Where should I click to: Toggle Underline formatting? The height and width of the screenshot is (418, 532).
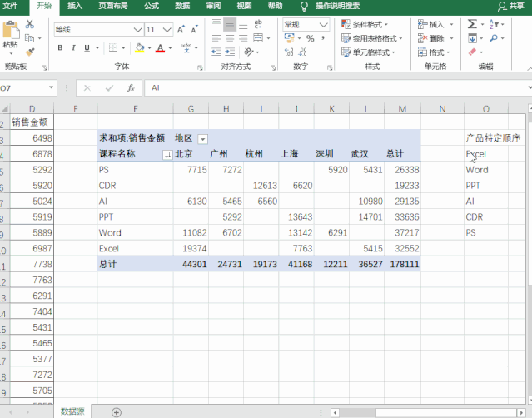(x=87, y=47)
